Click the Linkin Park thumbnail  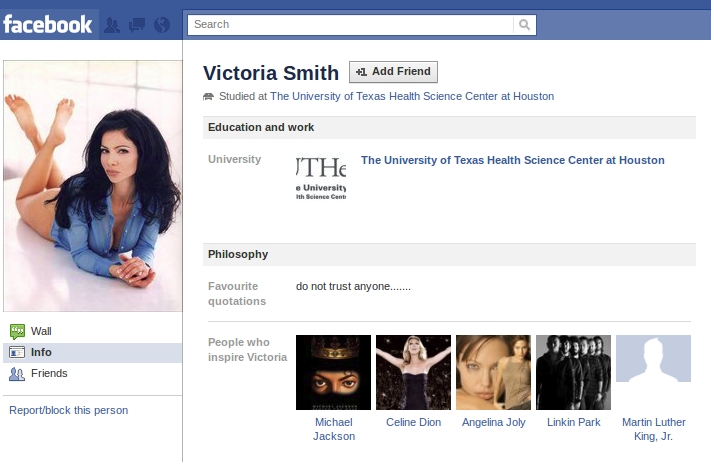(574, 372)
